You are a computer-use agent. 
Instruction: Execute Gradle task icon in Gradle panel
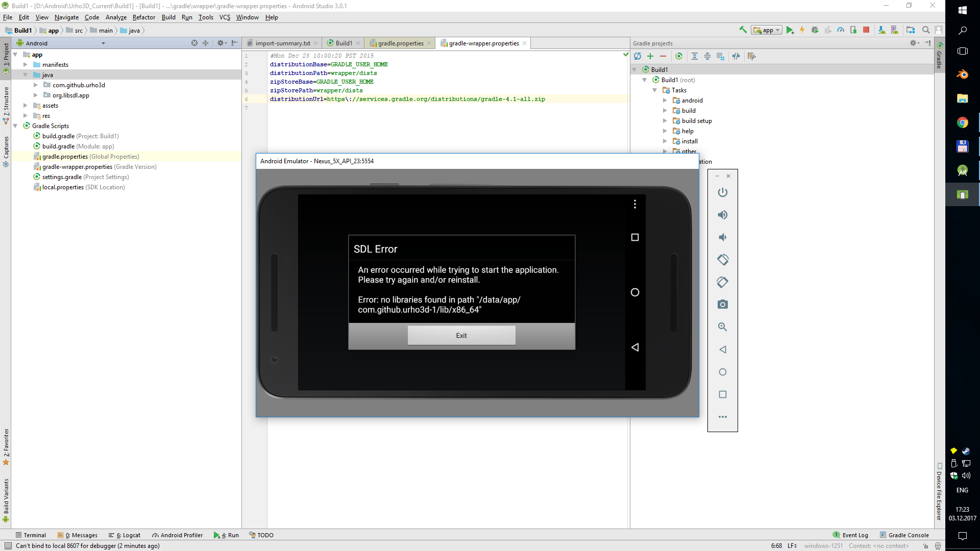tap(679, 56)
